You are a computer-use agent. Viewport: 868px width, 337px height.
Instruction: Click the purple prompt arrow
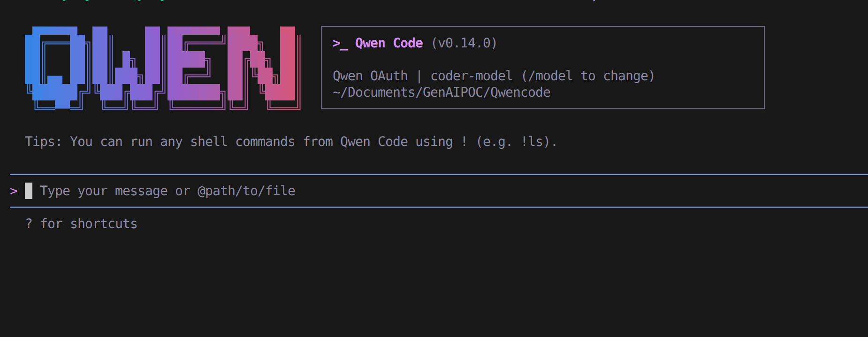(14, 191)
